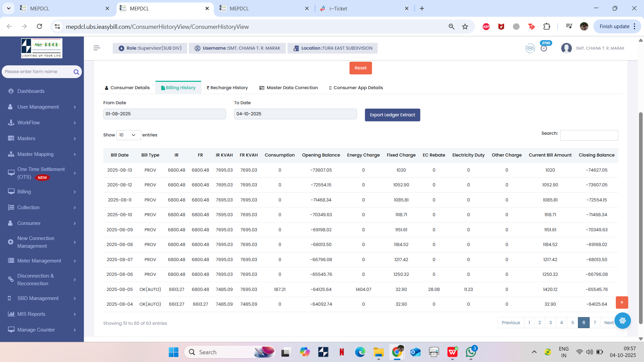Screen dimensions: 644x362
Task: Bookmark page with the star icon
Action: [465, 26]
